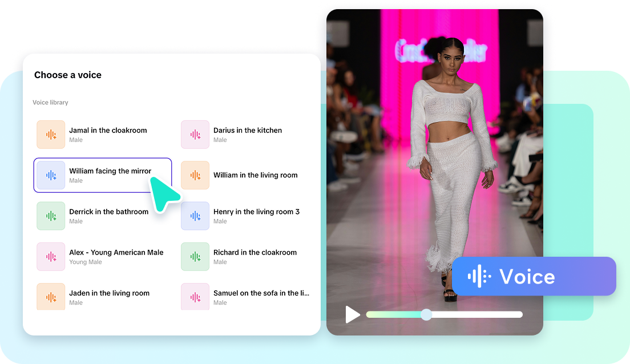The width and height of the screenshot is (630, 364).
Task: Click the pink waveform icon for Alex - Young American Male
Action: (x=51, y=256)
